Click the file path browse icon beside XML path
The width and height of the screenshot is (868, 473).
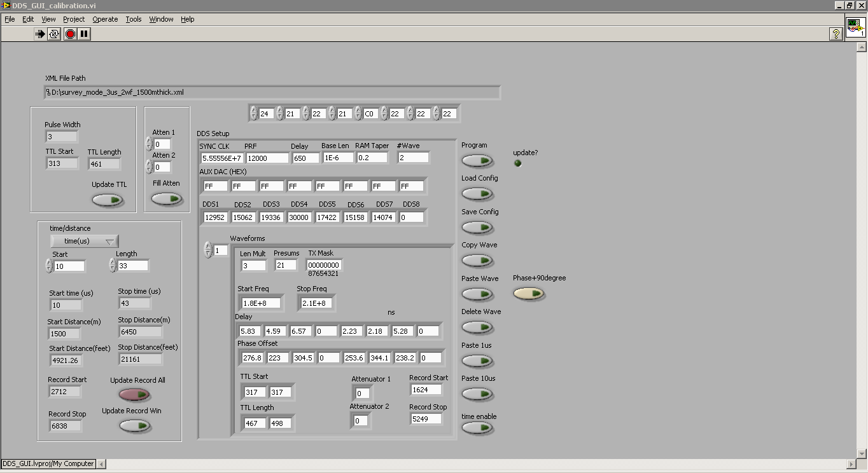(x=48, y=93)
